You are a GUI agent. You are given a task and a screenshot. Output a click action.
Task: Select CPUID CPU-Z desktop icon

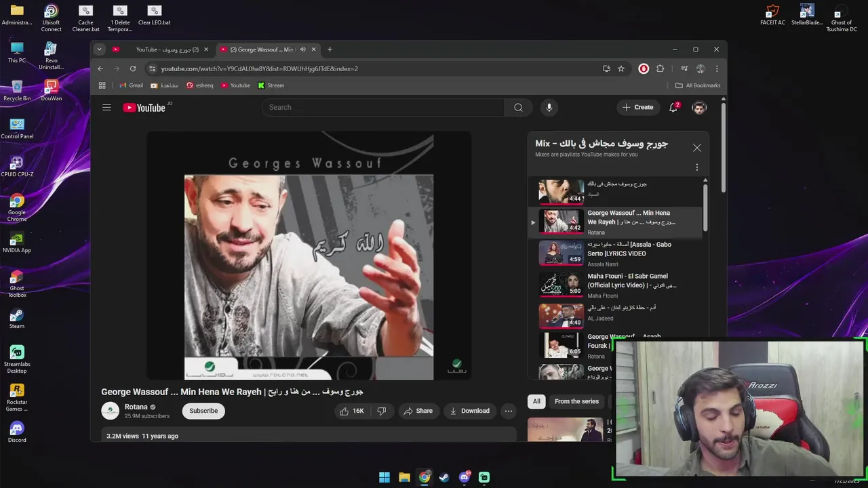tap(17, 167)
